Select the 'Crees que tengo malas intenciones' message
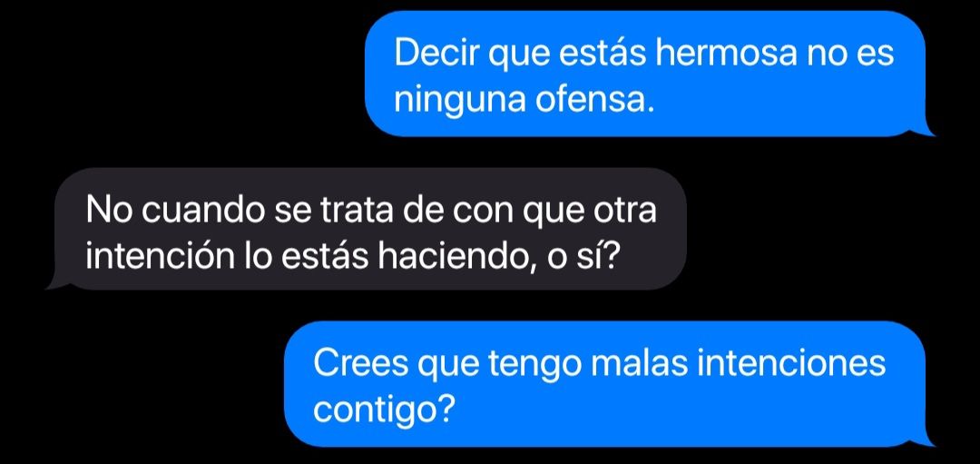Viewport: 980px width, 464px height. point(607,383)
